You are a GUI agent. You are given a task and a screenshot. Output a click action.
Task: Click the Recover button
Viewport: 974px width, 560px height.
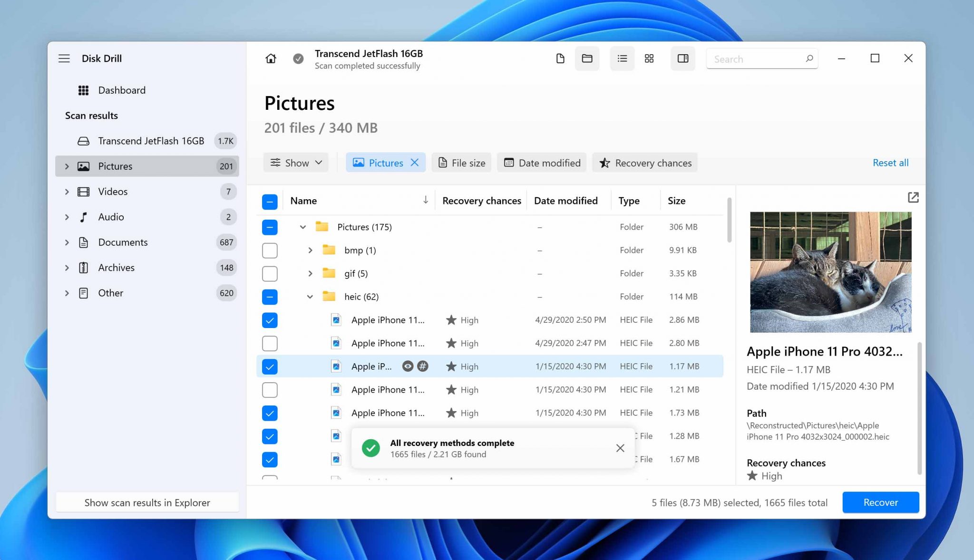coord(880,502)
